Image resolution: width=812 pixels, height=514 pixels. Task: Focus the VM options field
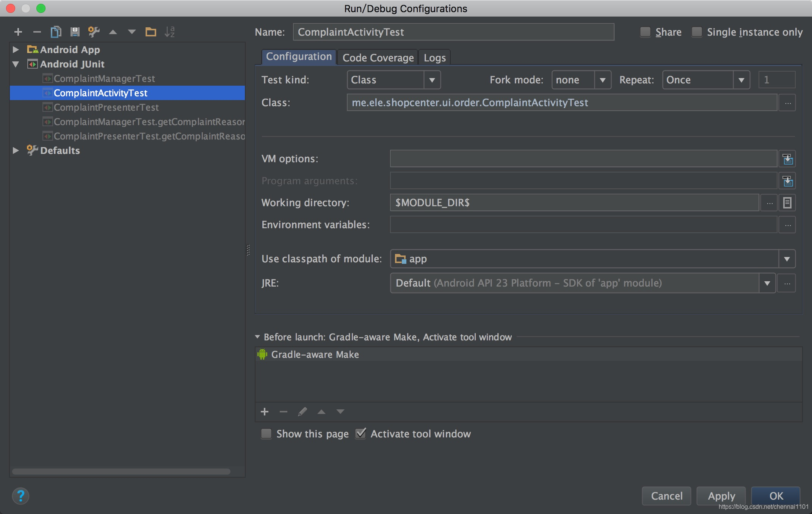tap(584, 159)
